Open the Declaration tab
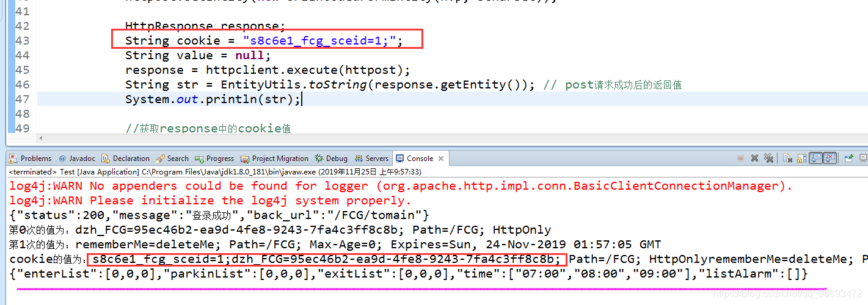 point(125,159)
